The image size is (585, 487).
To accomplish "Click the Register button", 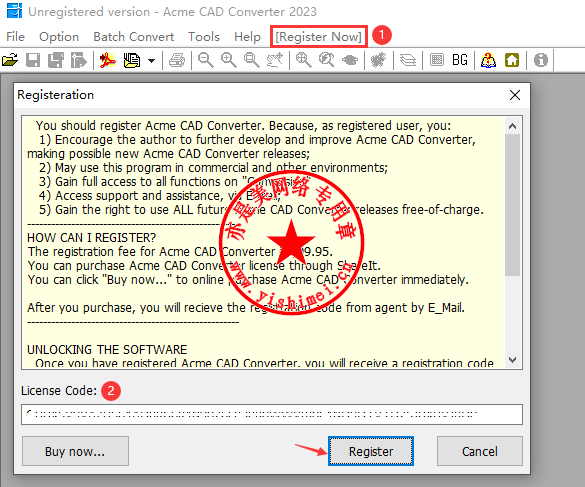I will click(x=371, y=451).
